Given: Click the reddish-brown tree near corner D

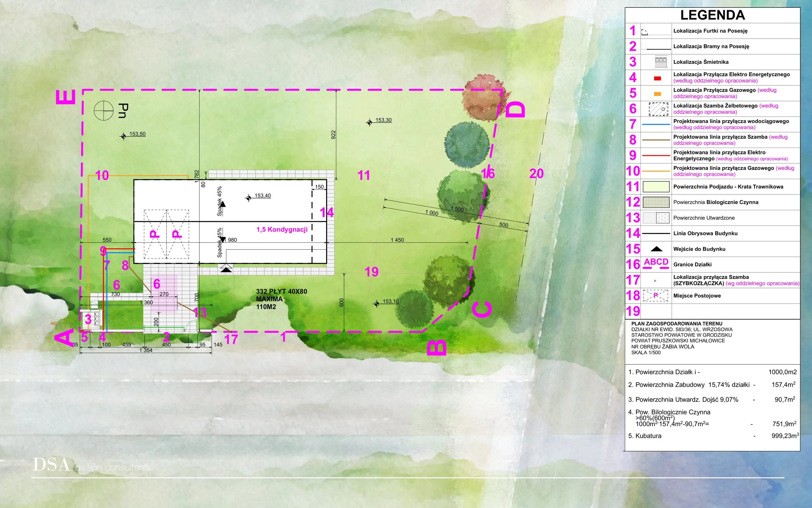Looking at the screenshot, I should [x=483, y=98].
